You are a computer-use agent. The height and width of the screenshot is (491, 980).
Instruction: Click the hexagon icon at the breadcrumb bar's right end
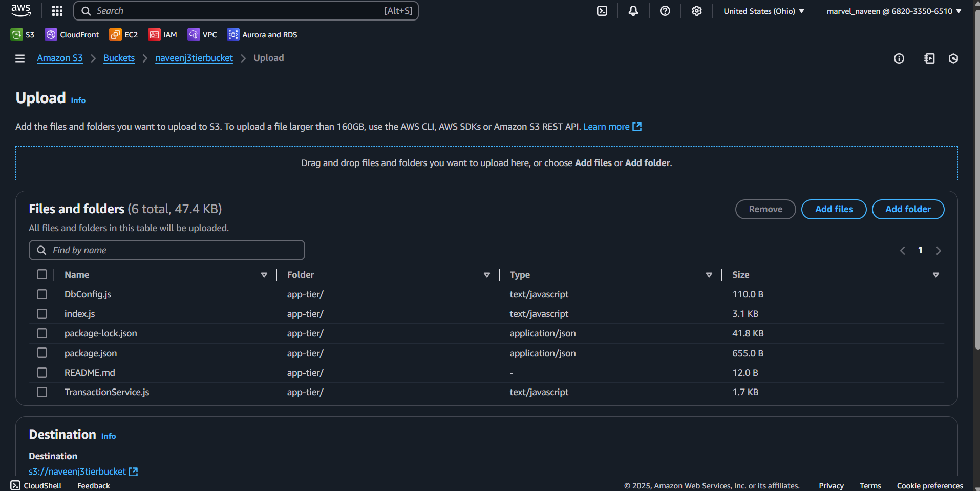953,58
